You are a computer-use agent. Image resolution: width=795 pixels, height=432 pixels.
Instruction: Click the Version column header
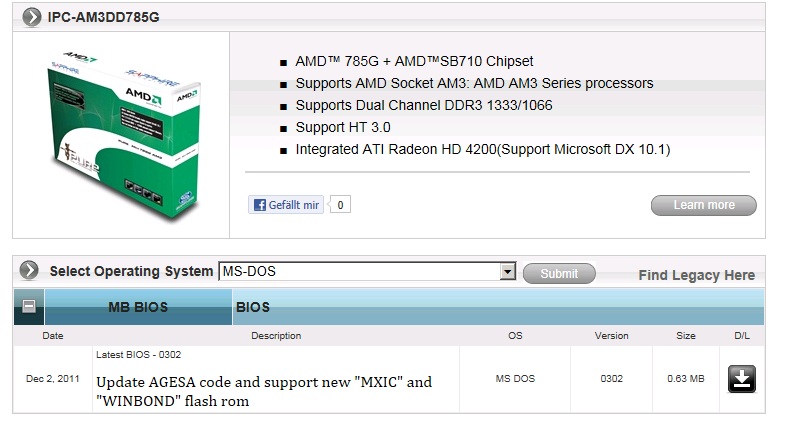point(611,336)
